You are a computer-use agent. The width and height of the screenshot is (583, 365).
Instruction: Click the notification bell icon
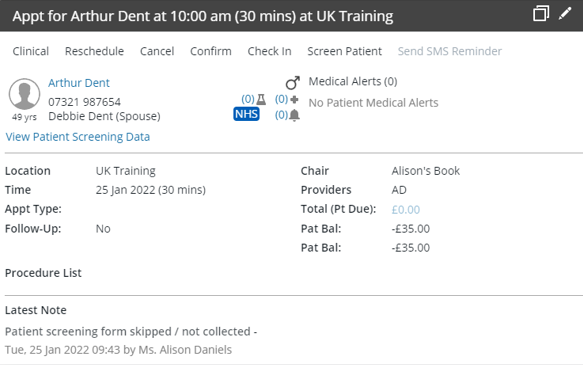294,115
